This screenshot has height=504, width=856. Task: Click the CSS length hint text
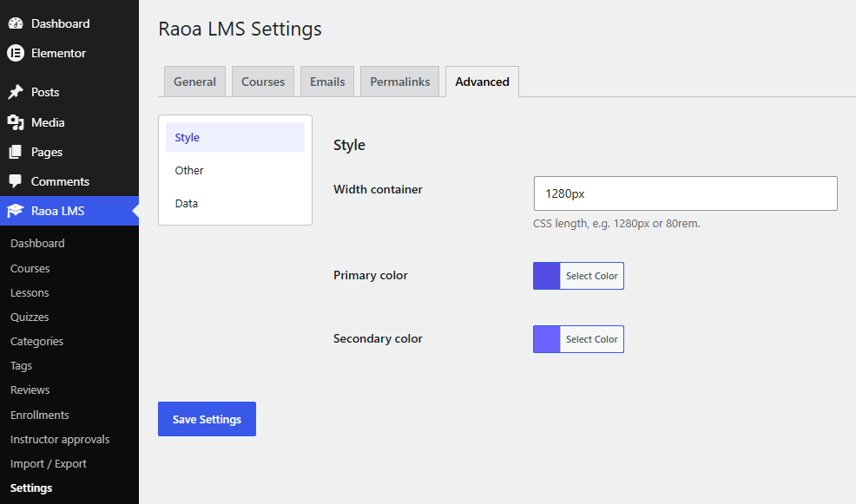[x=616, y=224]
